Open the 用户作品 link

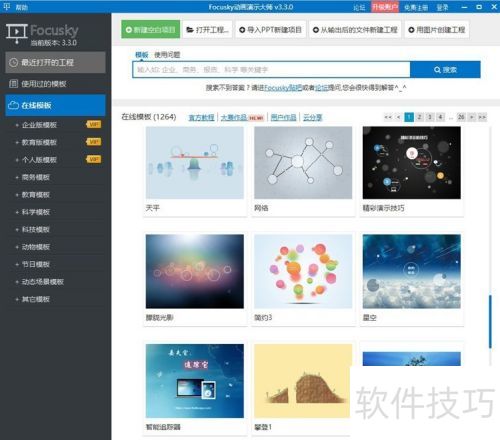(283, 117)
